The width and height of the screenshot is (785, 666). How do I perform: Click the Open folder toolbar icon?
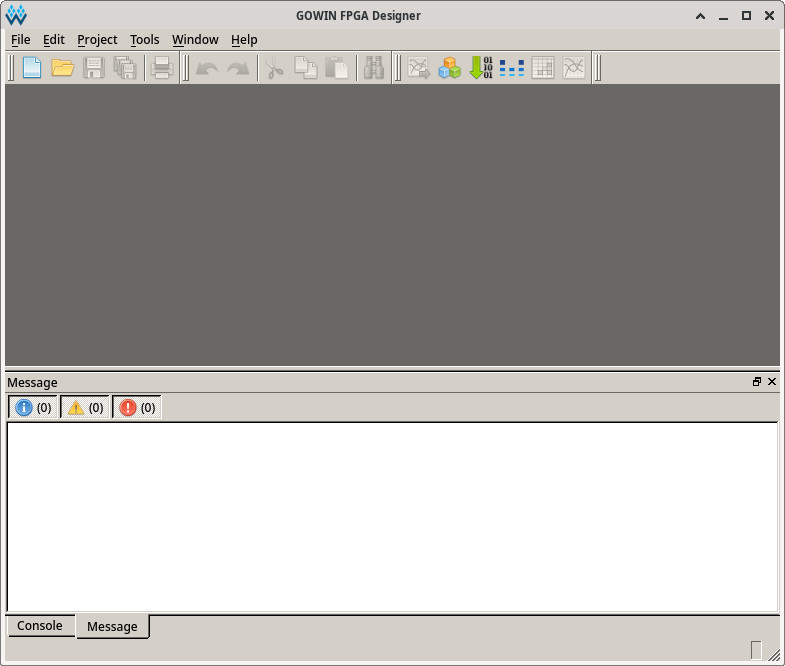tap(63, 68)
